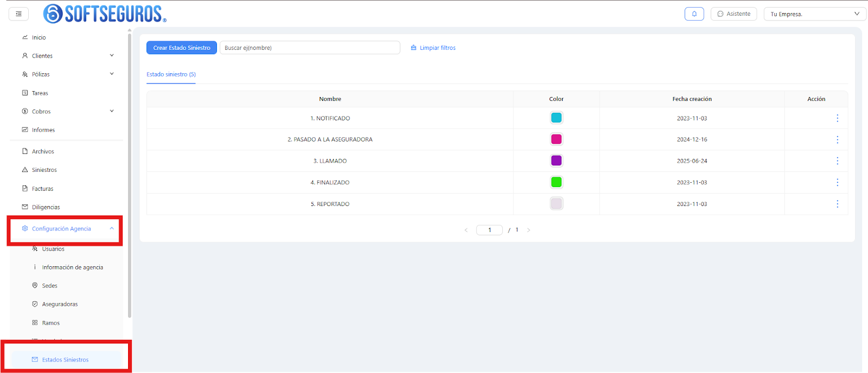Focus the Buscar ej(nombre) search field

310,48
